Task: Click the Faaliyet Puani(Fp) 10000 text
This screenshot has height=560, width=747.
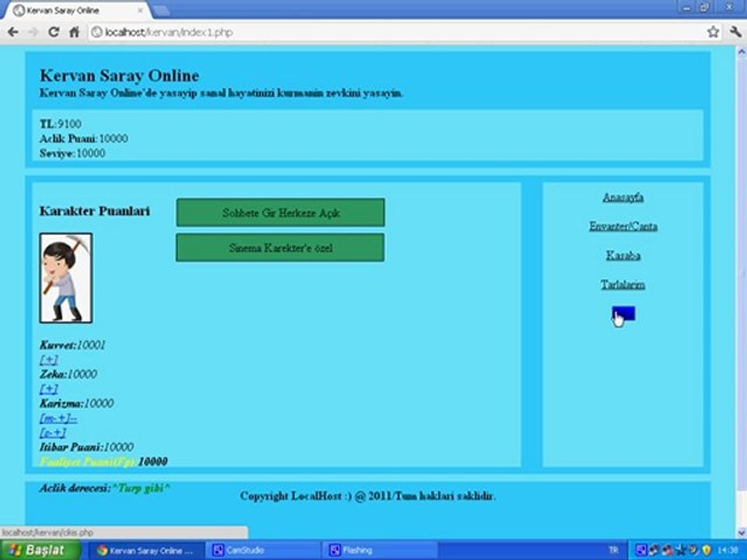Action: 103,462
